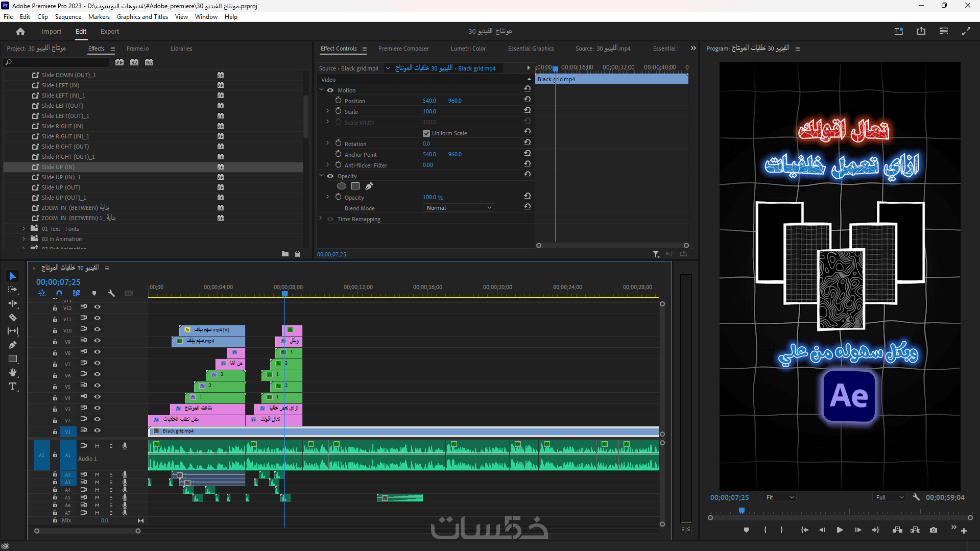Open the Sequence menu
The image size is (980, 551).
pos(68,17)
